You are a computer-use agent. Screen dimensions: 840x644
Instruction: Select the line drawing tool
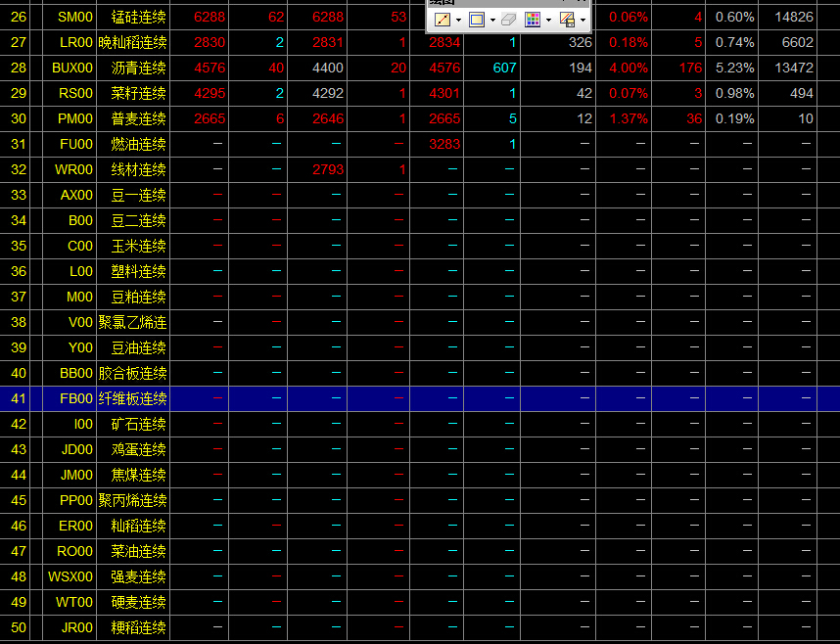[x=443, y=19]
